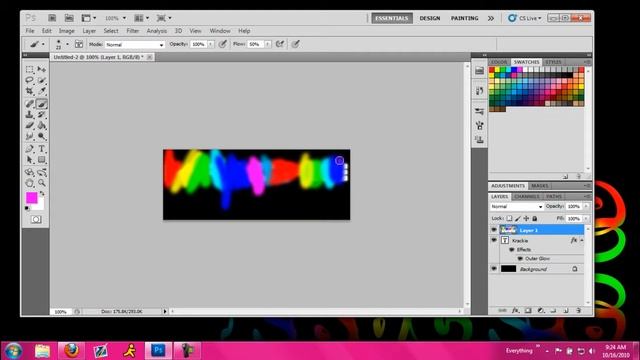Select the Horizontal Type tool
640x360 pixels.
click(42, 149)
